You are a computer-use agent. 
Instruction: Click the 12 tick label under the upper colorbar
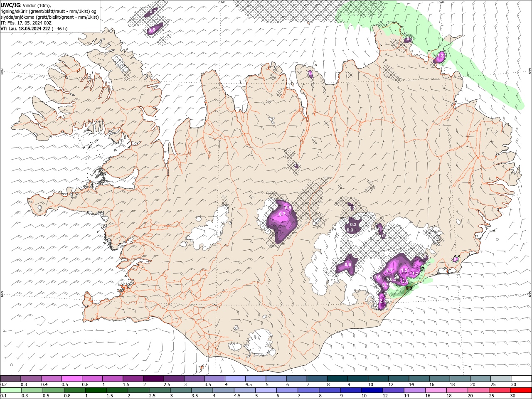391,384
